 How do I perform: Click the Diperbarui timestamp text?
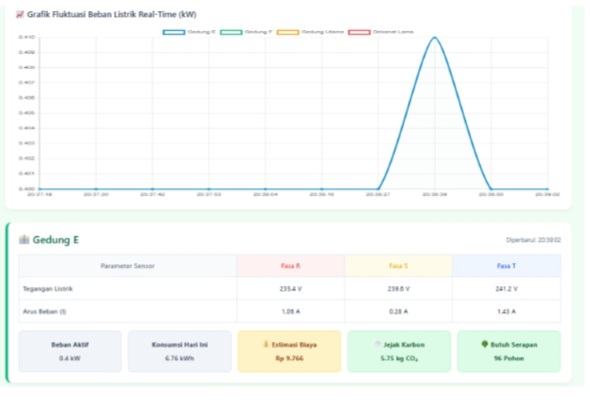(x=533, y=240)
